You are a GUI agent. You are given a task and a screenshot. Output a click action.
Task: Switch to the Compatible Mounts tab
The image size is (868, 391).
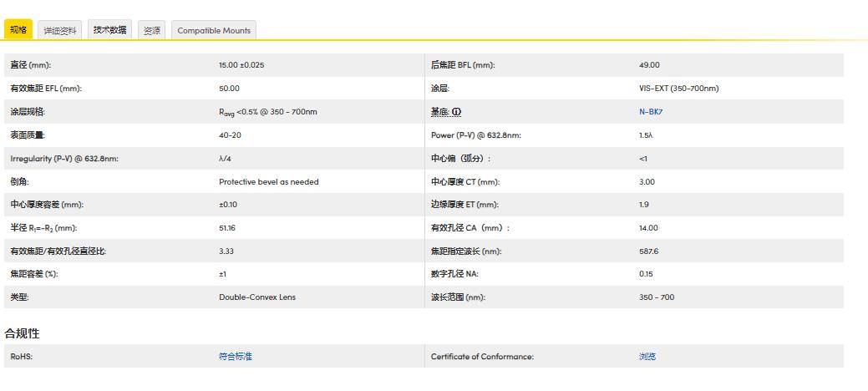[214, 30]
